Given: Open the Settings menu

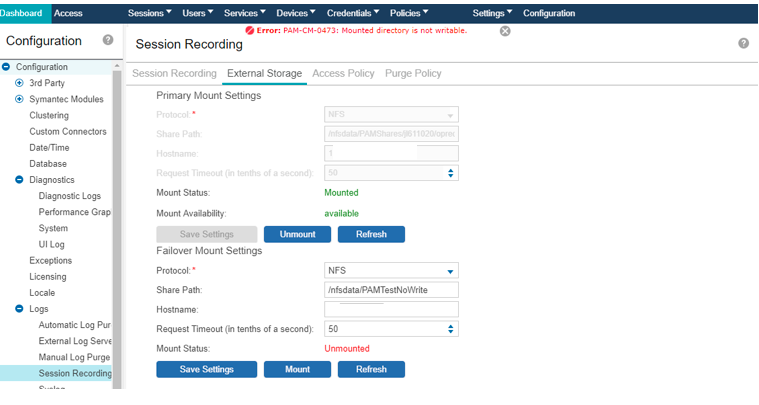Looking at the screenshot, I should tap(492, 13).
